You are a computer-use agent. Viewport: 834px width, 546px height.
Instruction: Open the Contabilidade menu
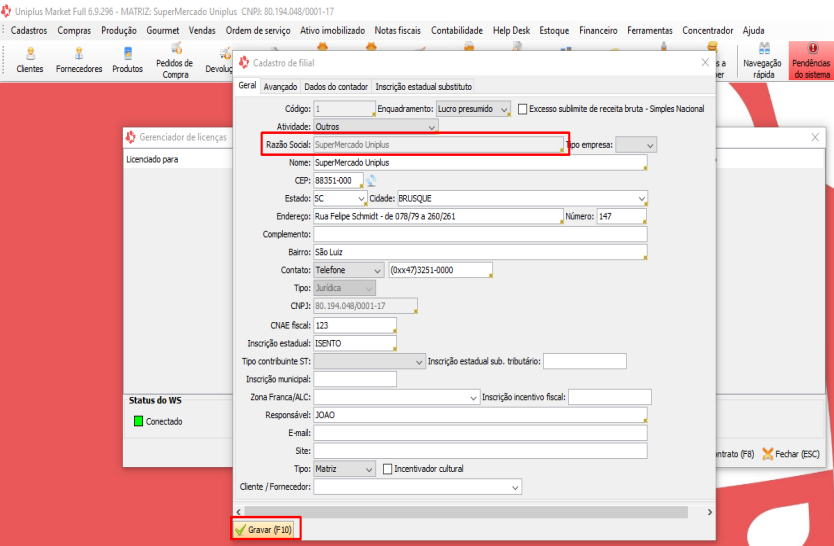[457, 30]
